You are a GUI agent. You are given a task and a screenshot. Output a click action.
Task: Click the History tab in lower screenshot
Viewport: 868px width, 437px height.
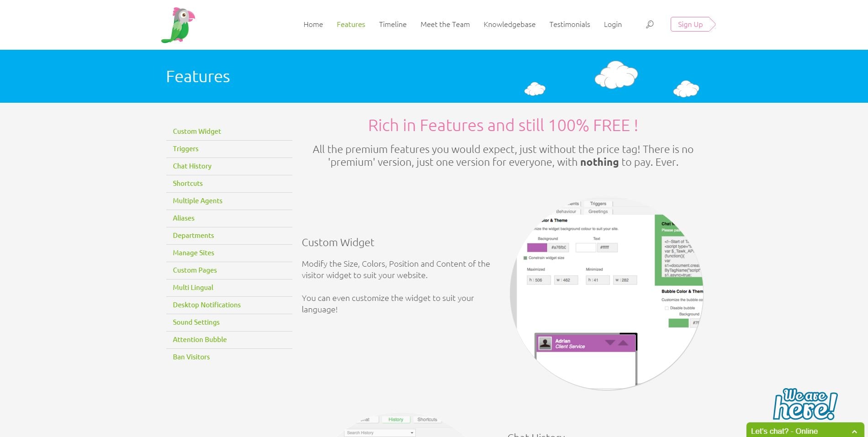click(x=396, y=419)
